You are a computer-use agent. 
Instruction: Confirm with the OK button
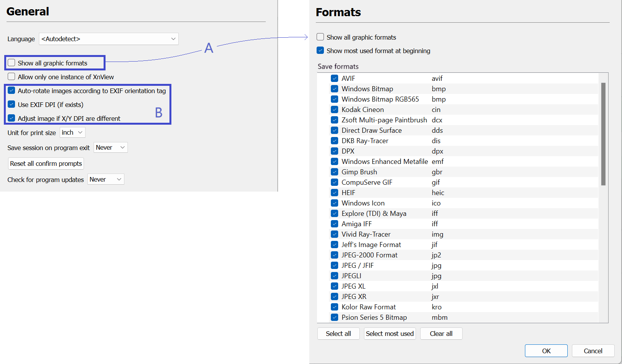coord(546,351)
